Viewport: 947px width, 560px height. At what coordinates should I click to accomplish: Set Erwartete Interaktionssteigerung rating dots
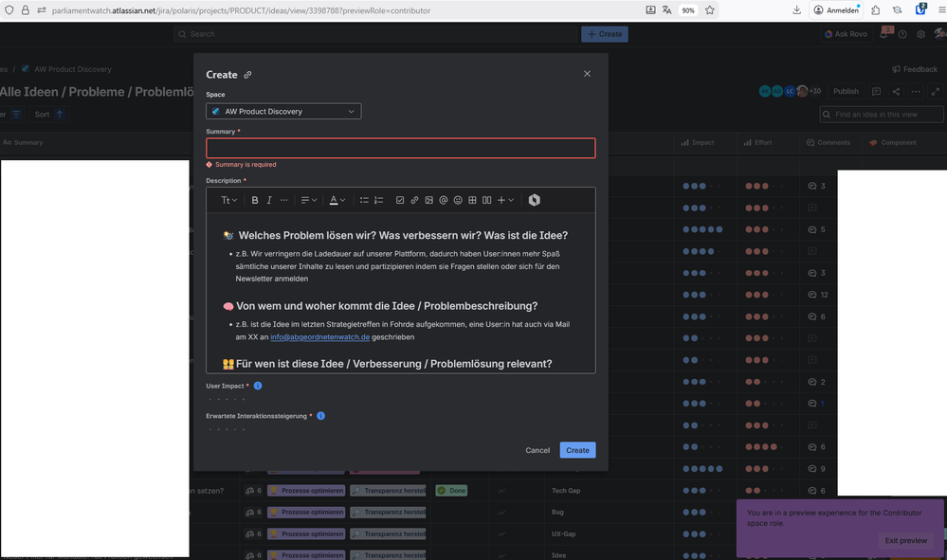click(x=227, y=429)
